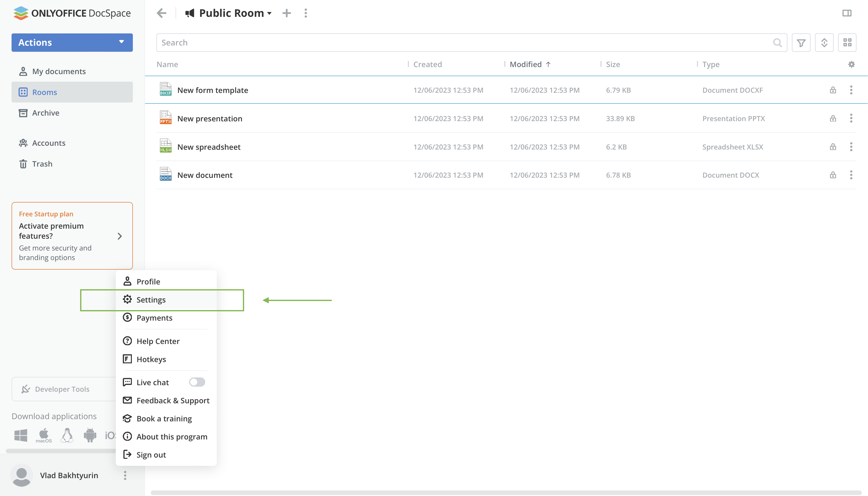The width and height of the screenshot is (868, 496).
Task: Toggle the Live chat switch
Action: [197, 382]
